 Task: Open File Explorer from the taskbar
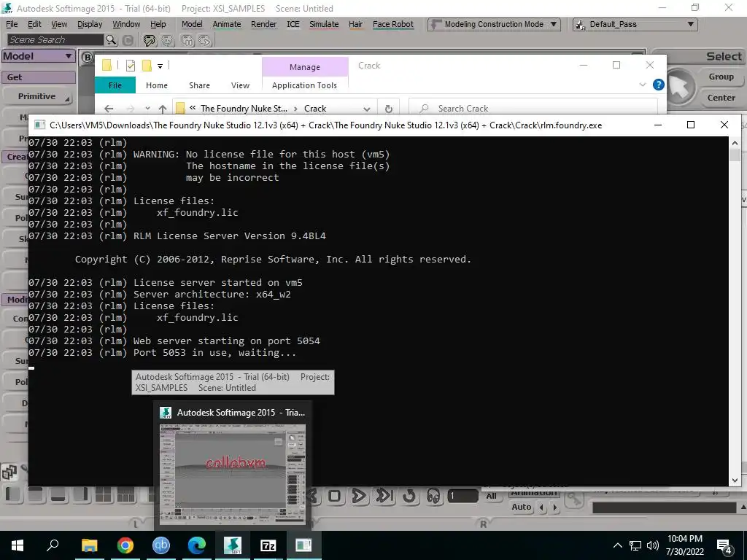click(x=89, y=545)
